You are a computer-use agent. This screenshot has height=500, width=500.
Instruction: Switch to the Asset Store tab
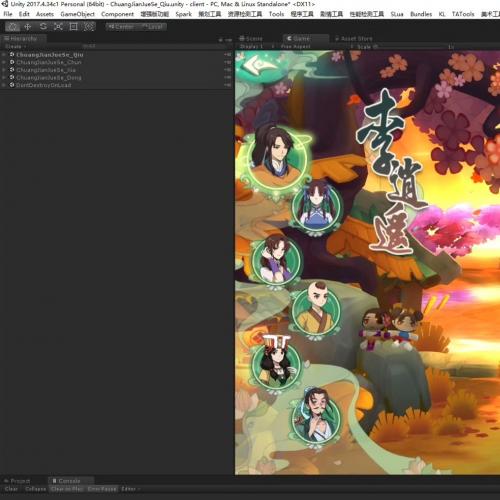point(353,39)
